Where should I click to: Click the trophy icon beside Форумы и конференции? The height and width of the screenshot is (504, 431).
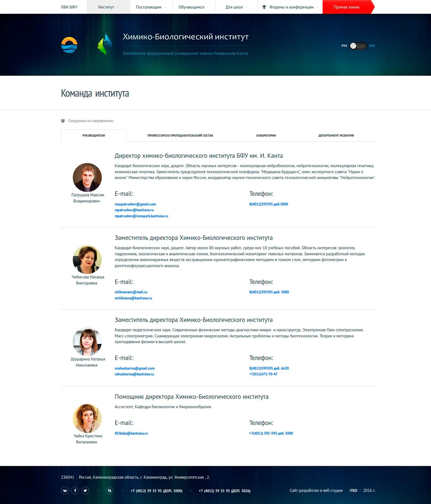click(264, 7)
